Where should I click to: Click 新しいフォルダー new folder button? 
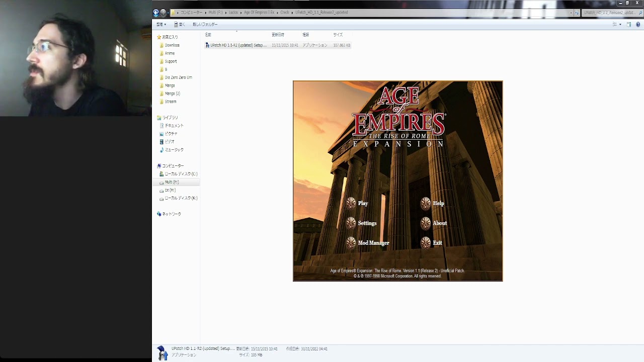[205, 24]
